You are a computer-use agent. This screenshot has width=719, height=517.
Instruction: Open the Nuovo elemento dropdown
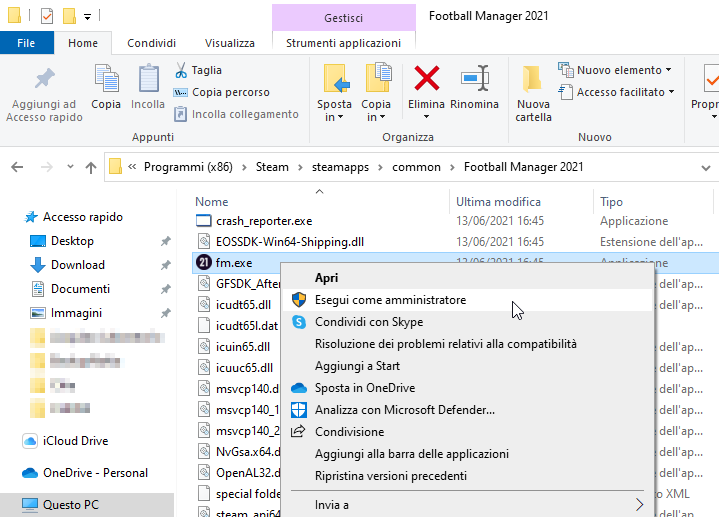pyautogui.click(x=615, y=70)
